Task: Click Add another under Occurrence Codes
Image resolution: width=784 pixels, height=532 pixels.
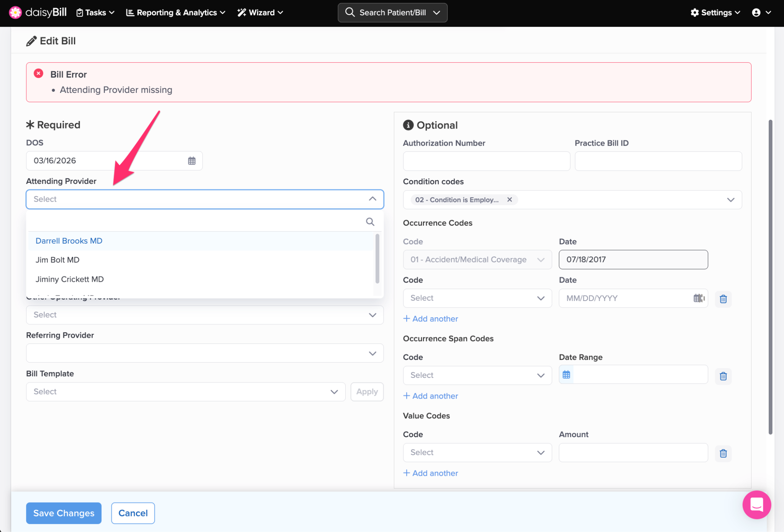Action: pos(431,319)
